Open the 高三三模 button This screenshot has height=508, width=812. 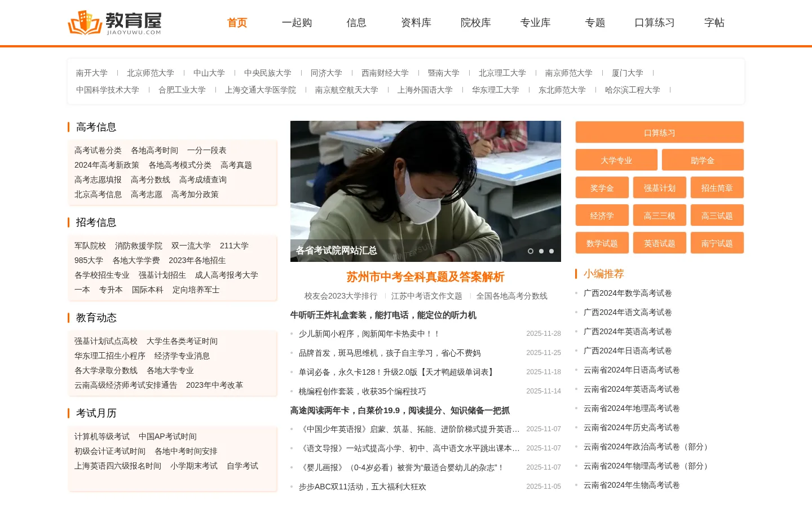(x=660, y=216)
